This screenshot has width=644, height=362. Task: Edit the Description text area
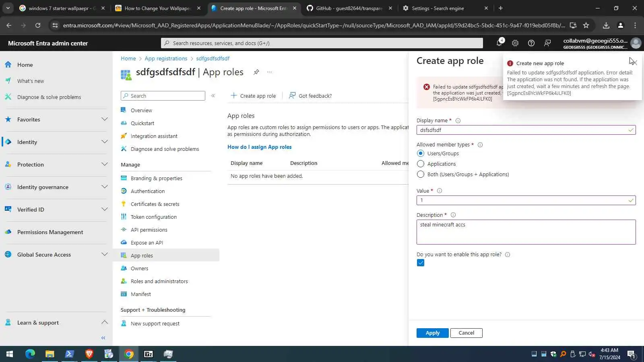[526, 232]
